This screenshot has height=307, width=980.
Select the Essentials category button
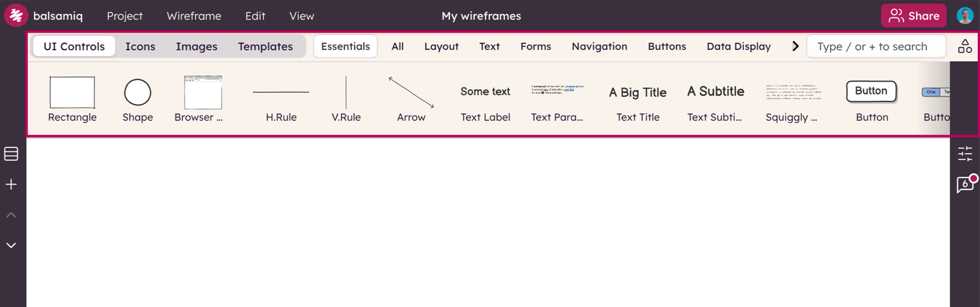point(345,46)
